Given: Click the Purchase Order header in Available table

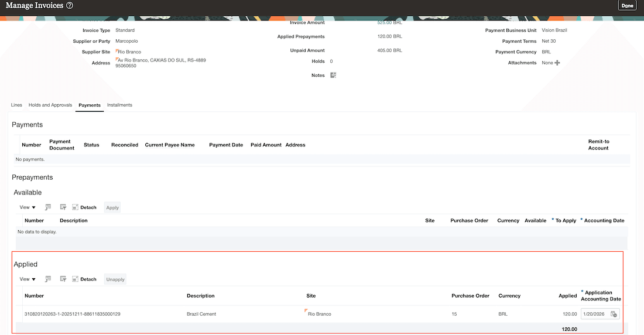Looking at the screenshot, I should 469,220.
